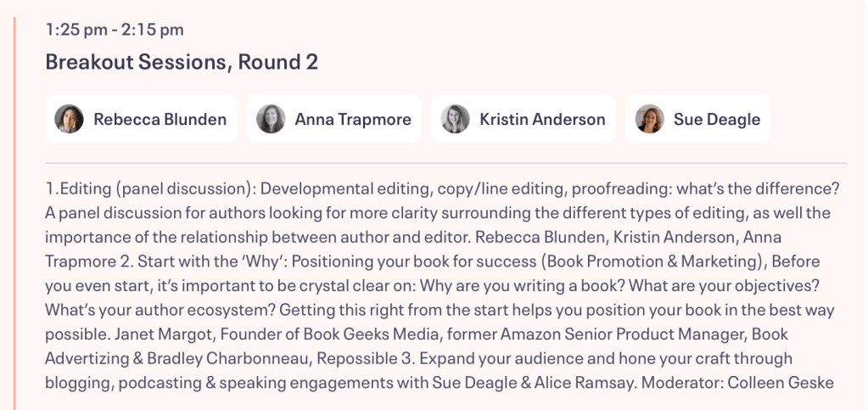Click Sue Deagle's avatar photo

650,119
